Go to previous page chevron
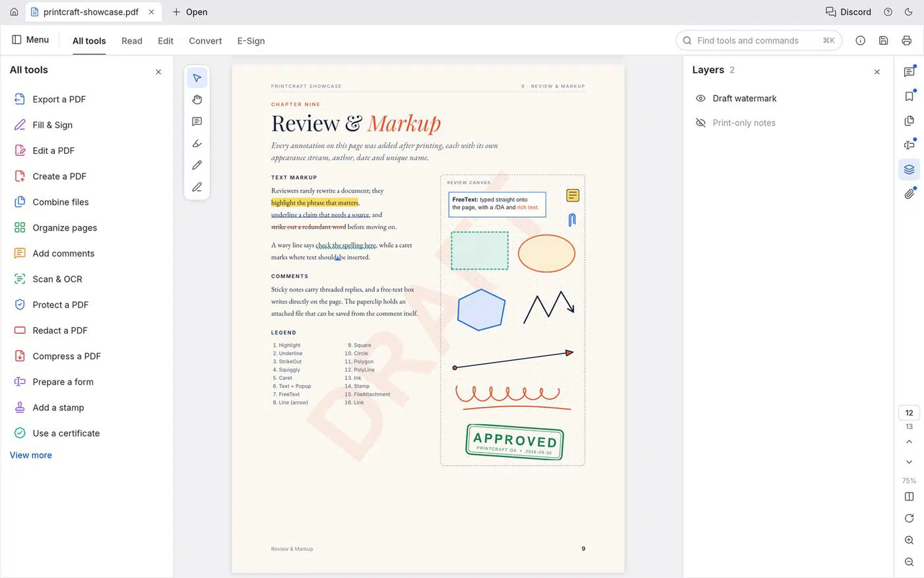The width and height of the screenshot is (924, 578). 909,442
